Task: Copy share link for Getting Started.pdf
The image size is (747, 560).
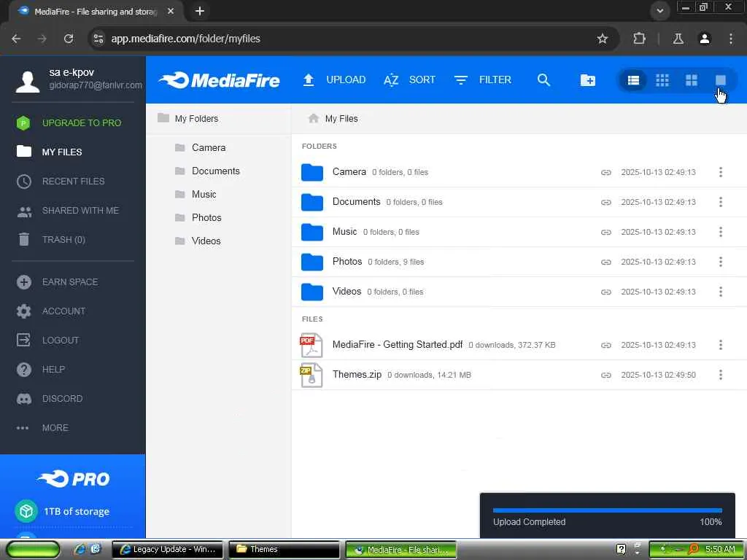Action: tap(605, 345)
